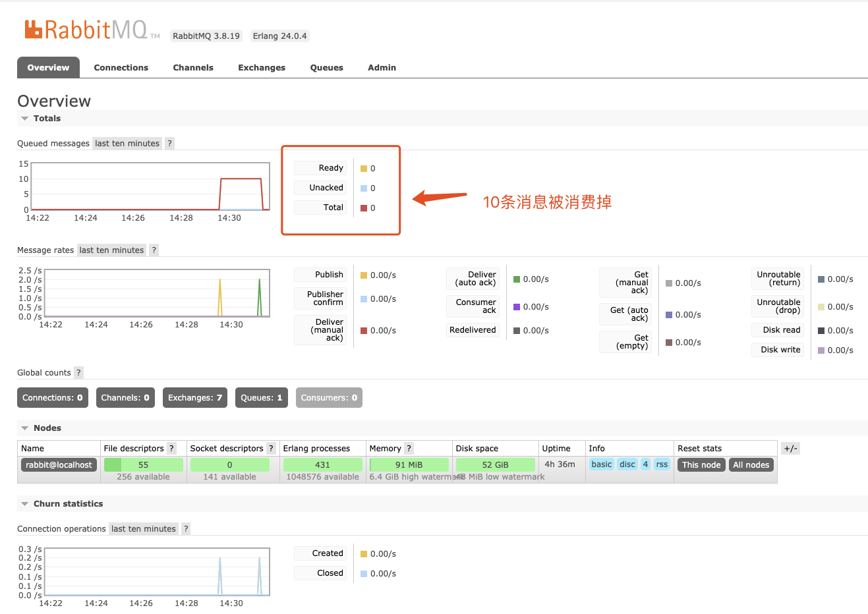
Task: Change Queued messages range 'last ten minutes'
Action: click(x=127, y=144)
